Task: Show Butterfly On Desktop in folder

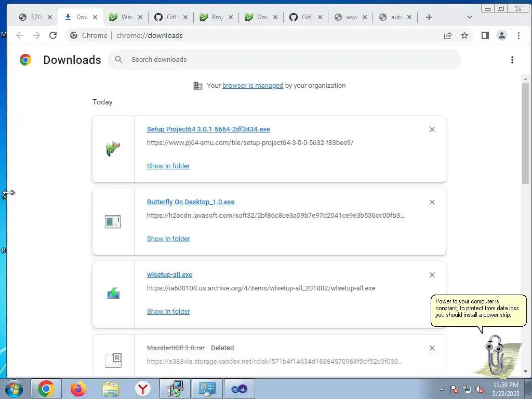Action: click(x=168, y=239)
